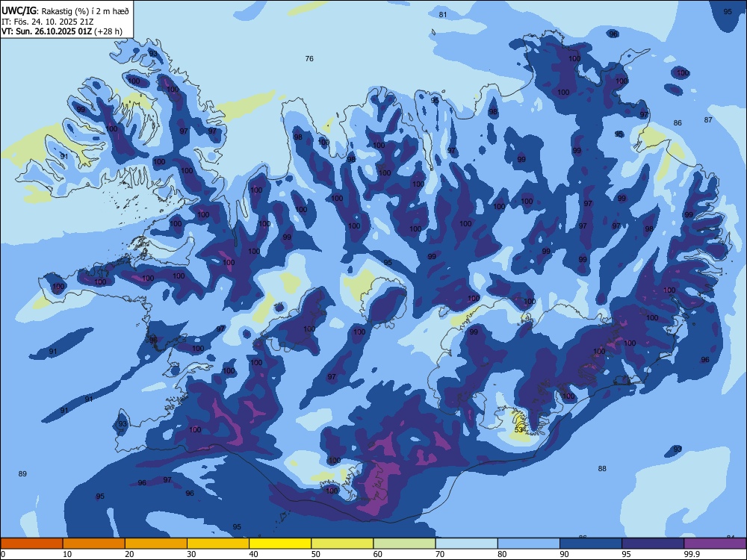Click the '(+28 h)' forecast offset text
Image resolution: width=747 pixels, height=560 pixels.
coord(108,31)
